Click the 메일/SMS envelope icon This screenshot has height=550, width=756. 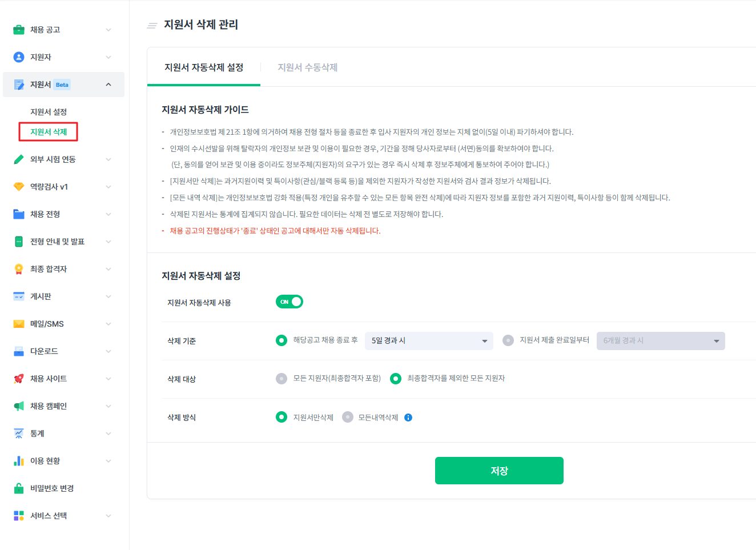click(19, 324)
